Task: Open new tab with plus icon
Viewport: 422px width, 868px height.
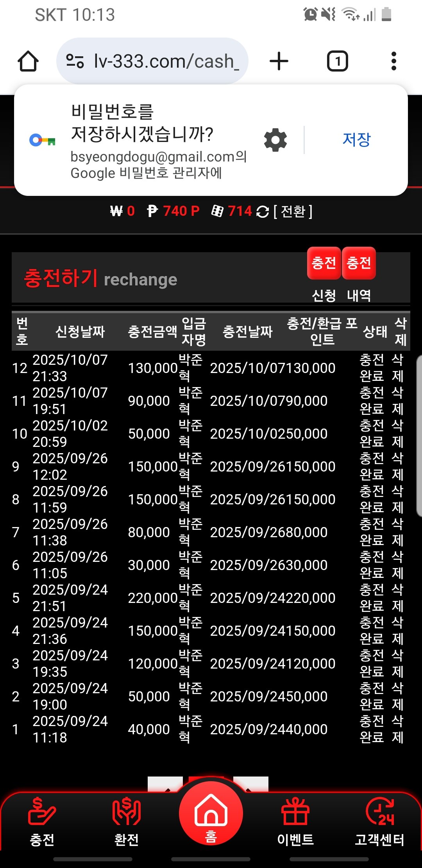Action: (279, 61)
